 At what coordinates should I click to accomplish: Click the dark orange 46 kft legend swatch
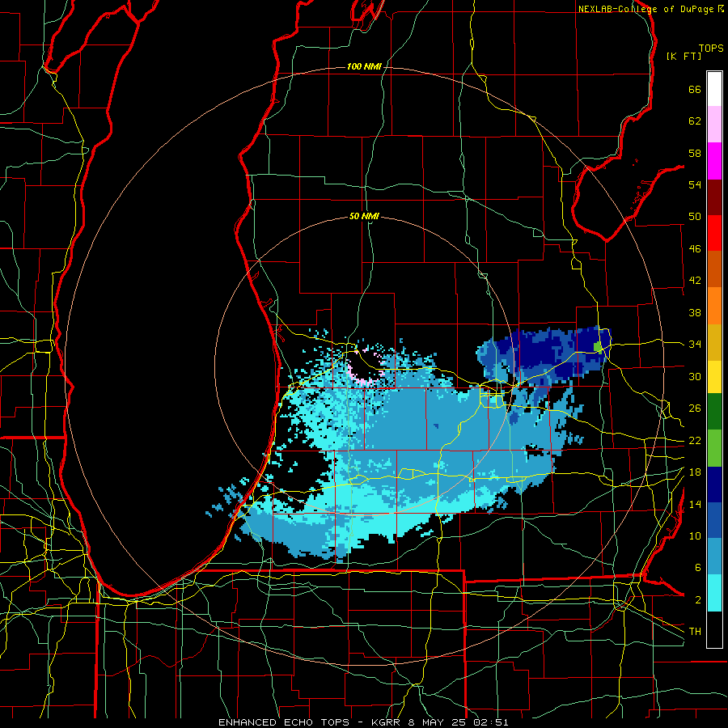tap(714, 269)
